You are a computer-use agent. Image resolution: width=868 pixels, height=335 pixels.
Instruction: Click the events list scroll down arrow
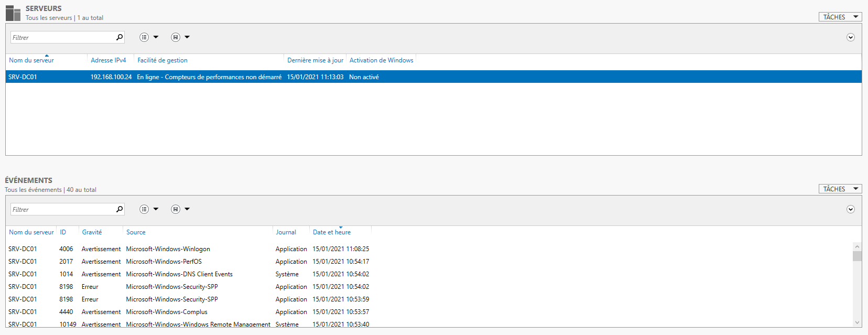857,322
